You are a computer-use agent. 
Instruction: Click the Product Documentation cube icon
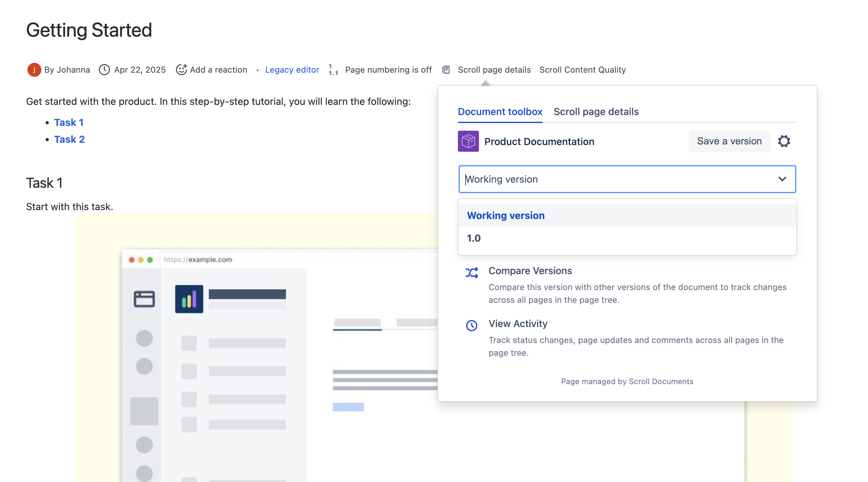pyautogui.click(x=468, y=141)
